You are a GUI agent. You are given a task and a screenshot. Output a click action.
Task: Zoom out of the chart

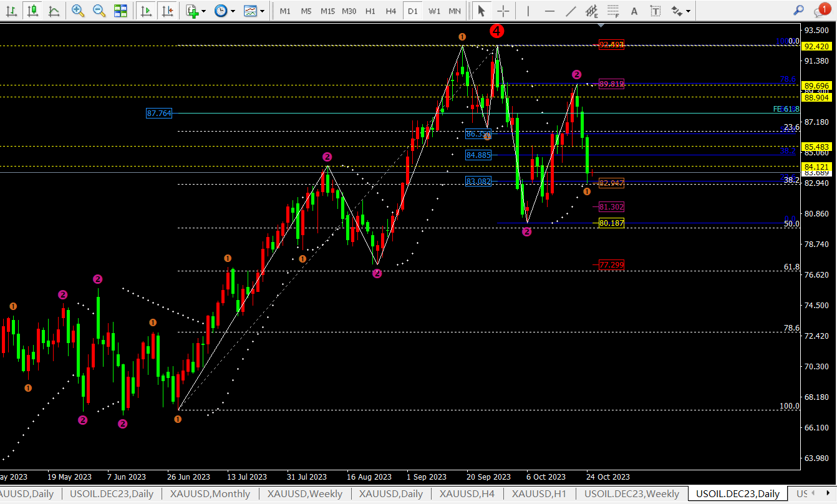click(x=99, y=11)
